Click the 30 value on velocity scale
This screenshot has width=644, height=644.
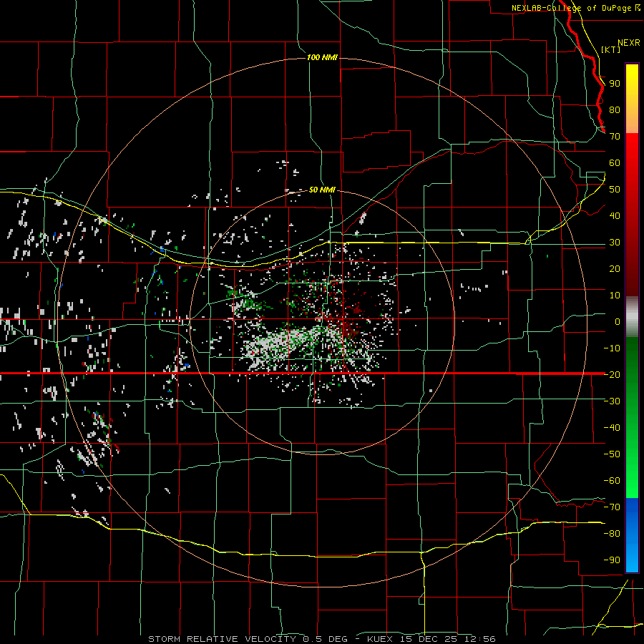click(x=615, y=243)
